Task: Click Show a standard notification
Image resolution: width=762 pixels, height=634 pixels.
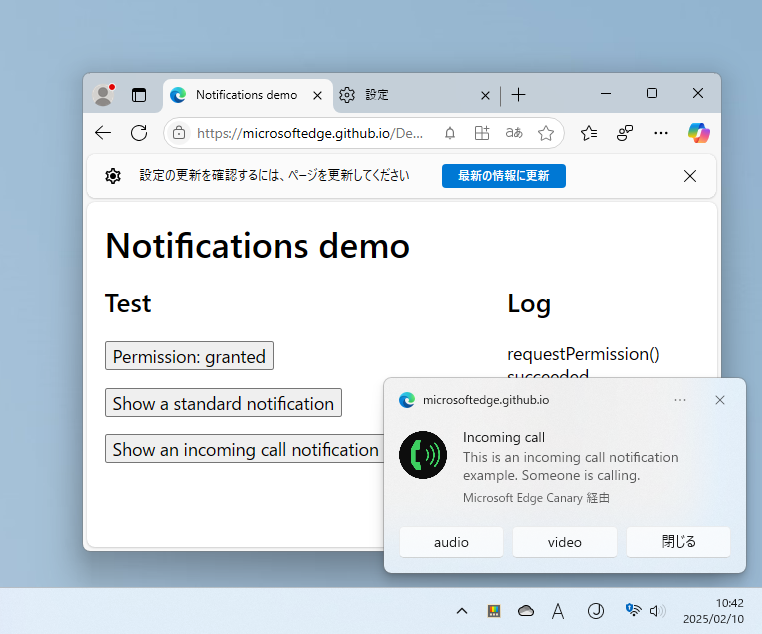Action: [x=223, y=403]
